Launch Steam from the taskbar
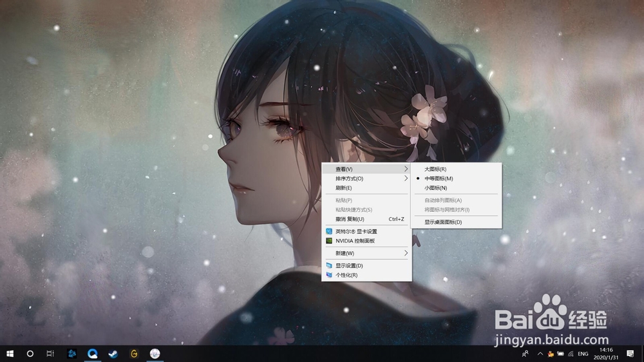Screen dimensions: 644x362 coord(113,354)
